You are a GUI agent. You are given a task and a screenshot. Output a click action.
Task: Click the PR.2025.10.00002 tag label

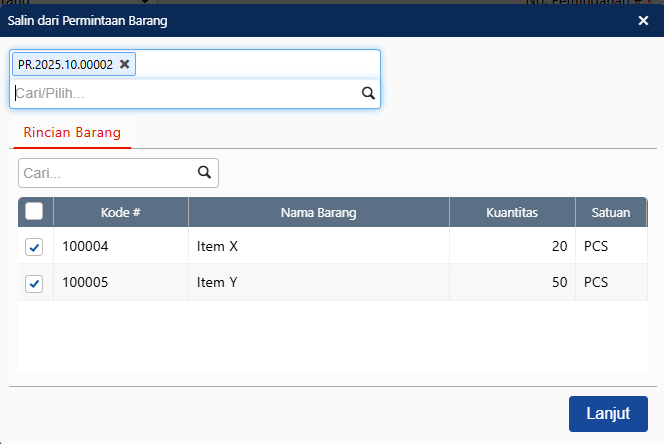[x=65, y=64]
